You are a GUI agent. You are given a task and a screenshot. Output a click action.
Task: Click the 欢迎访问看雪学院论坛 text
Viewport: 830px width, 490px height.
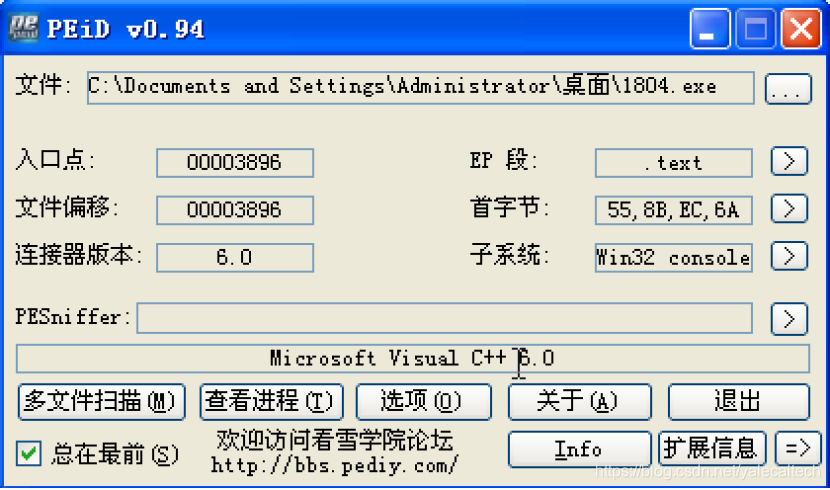pos(335,440)
